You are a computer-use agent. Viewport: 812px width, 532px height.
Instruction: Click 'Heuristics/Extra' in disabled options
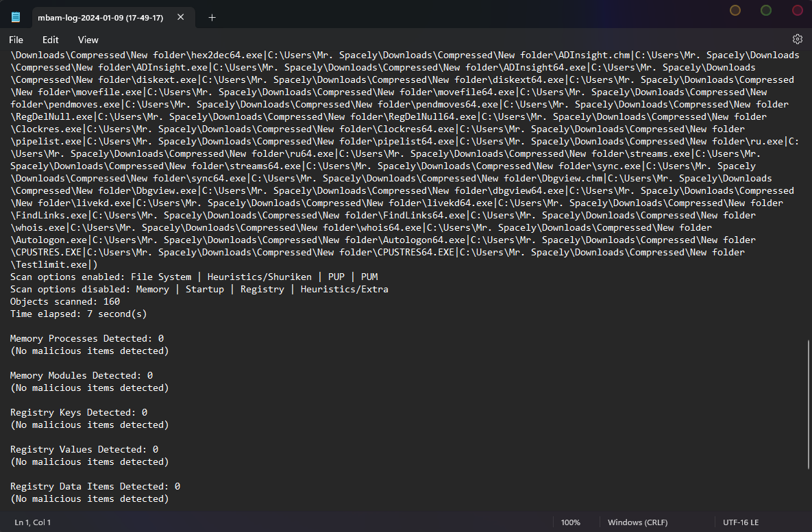[x=345, y=290]
